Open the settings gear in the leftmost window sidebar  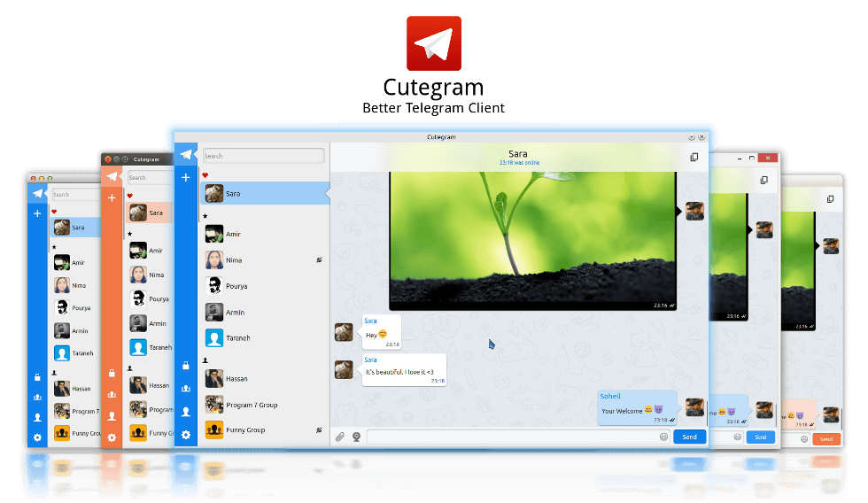point(37,437)
